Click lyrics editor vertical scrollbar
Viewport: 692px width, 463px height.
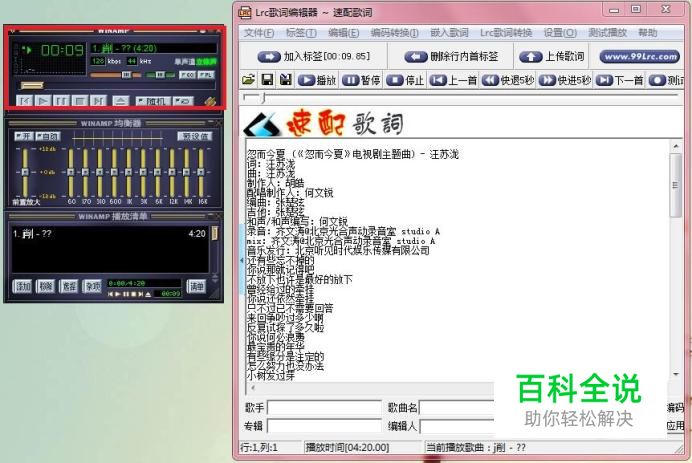click(x=676, y=185)
